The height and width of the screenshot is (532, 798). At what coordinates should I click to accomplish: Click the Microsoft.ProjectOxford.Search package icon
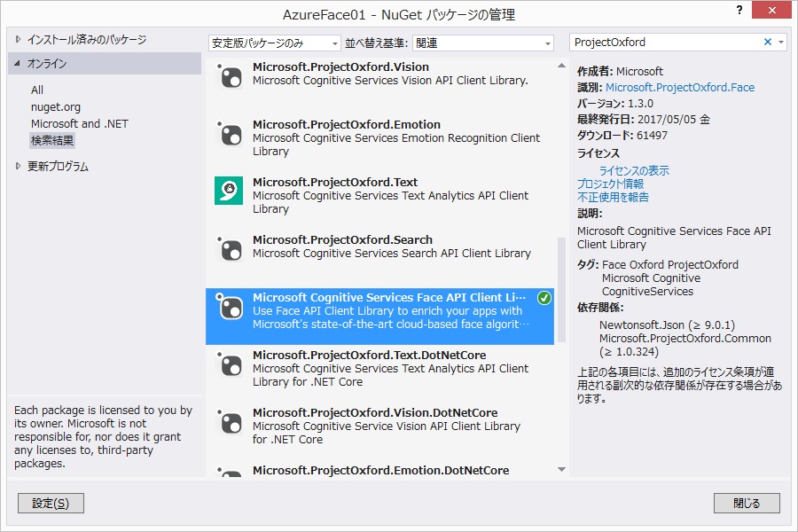pyautogui.click(x=229, y=248)
